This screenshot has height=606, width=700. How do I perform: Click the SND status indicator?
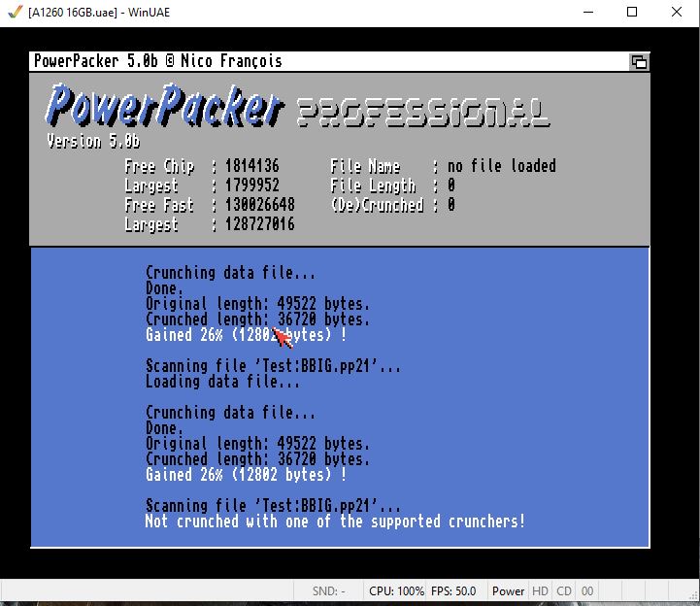coord(328,590)
